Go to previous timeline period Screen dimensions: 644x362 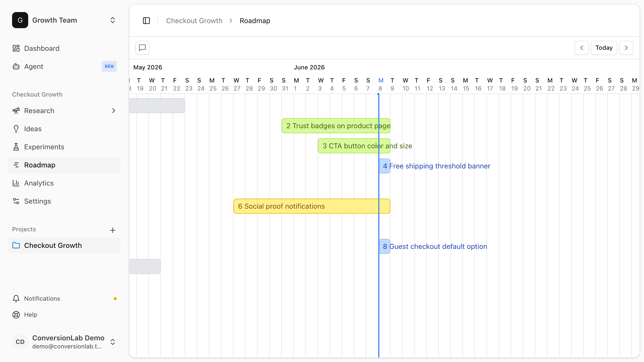tap(582, 48)
